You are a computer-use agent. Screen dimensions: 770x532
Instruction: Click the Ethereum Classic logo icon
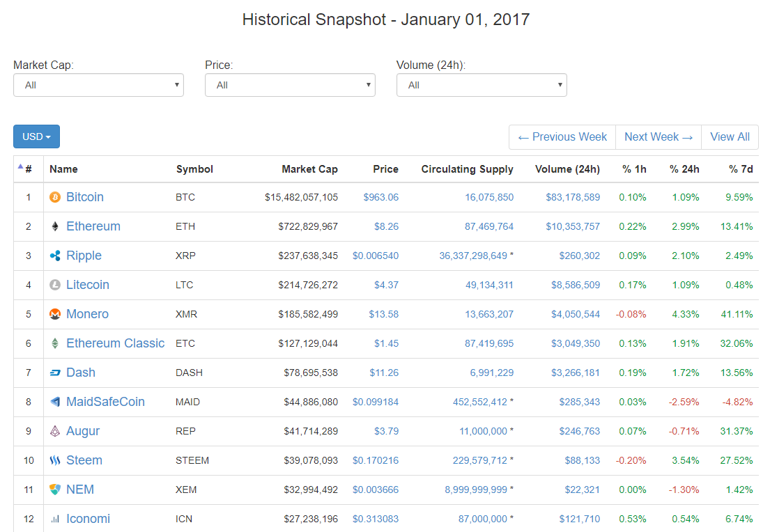[55, 343]
